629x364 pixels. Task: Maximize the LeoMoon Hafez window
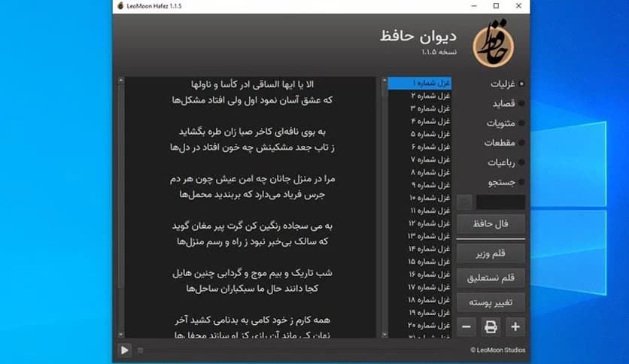pos(497,6)
